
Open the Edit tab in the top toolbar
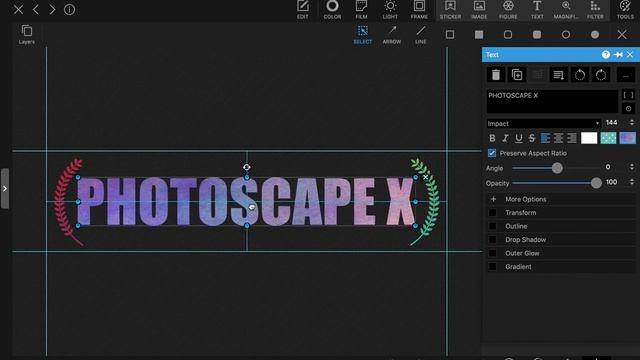[x=303, y=9]
